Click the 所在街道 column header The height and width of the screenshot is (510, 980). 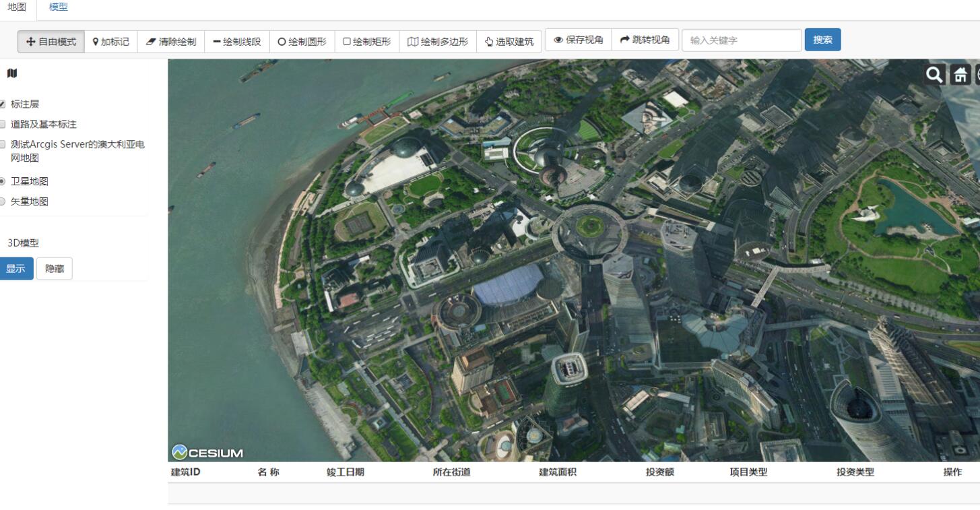[x=451, y=472]
